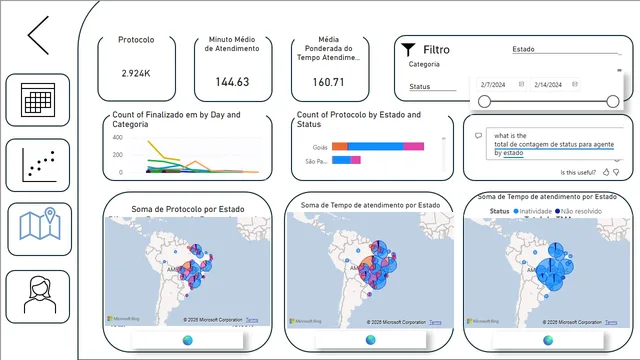
Task: Give thumbs down to Q&A answer
Action: coord(616,172)
